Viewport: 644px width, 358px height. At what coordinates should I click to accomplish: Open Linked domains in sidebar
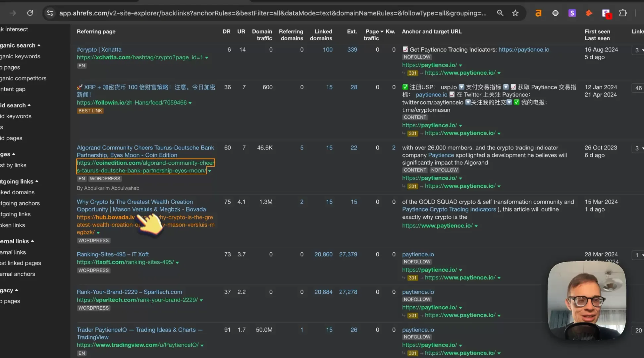tap(17, 192)
